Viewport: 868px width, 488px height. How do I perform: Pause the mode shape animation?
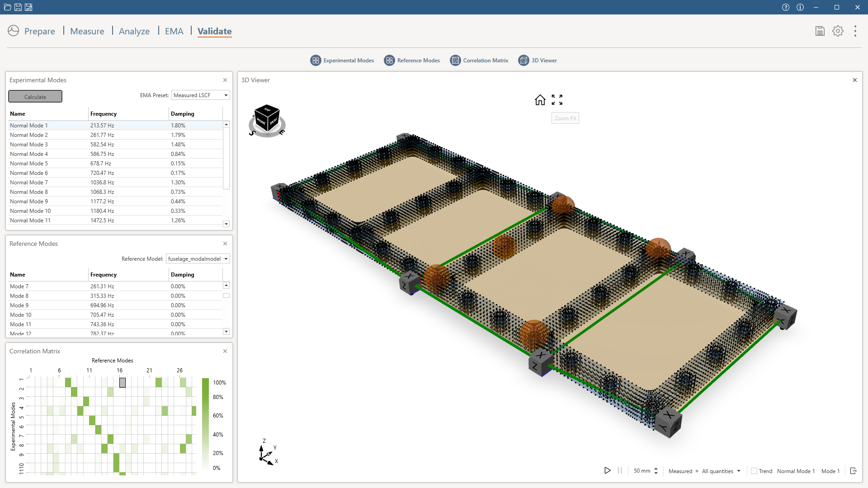point(620,471)
